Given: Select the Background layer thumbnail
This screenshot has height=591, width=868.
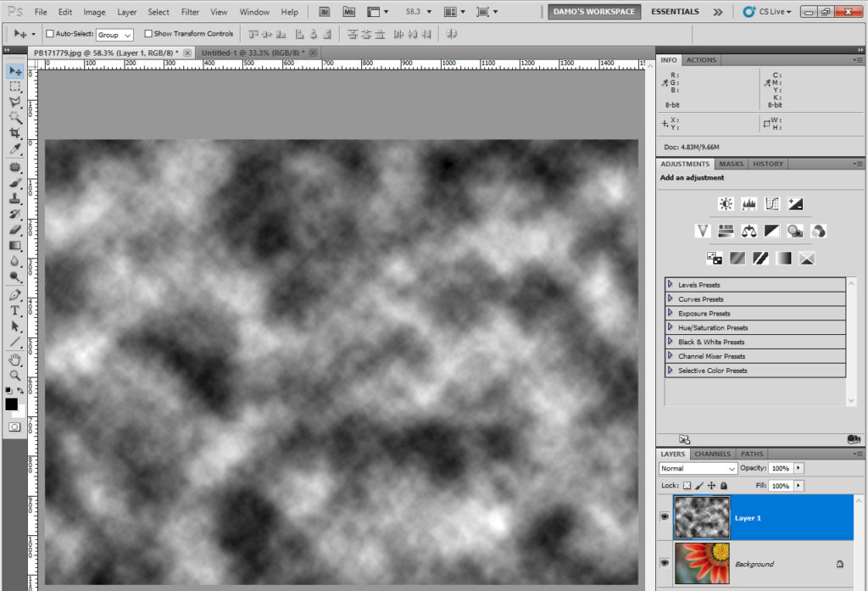Looking at the screenshot, I should click(701, 563).
